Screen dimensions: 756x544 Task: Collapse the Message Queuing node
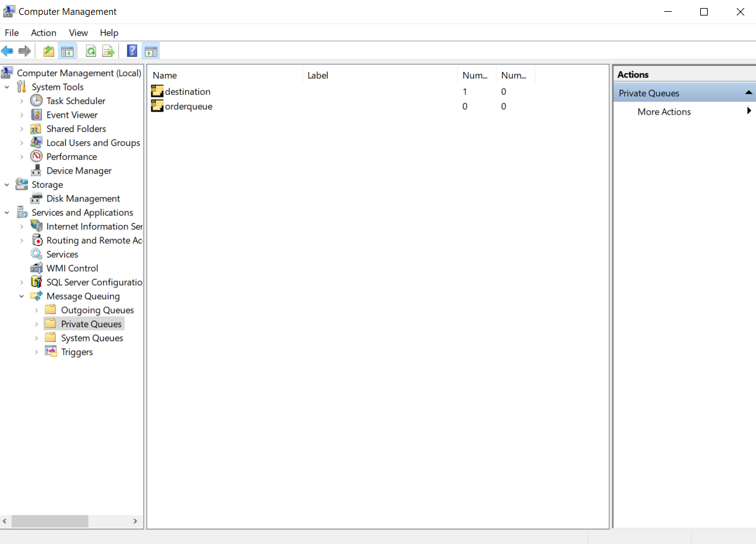pyautogui.click(x=22, y=296)
